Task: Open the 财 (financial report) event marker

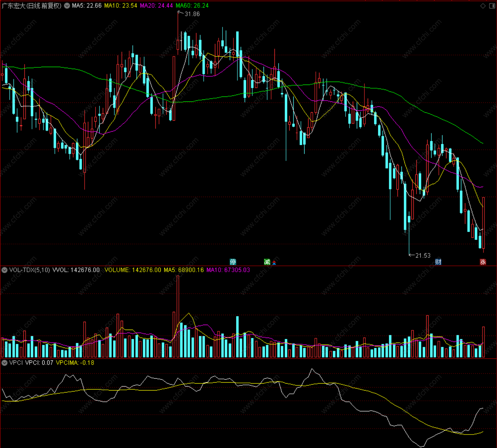Action: click(x=438, y=262)
